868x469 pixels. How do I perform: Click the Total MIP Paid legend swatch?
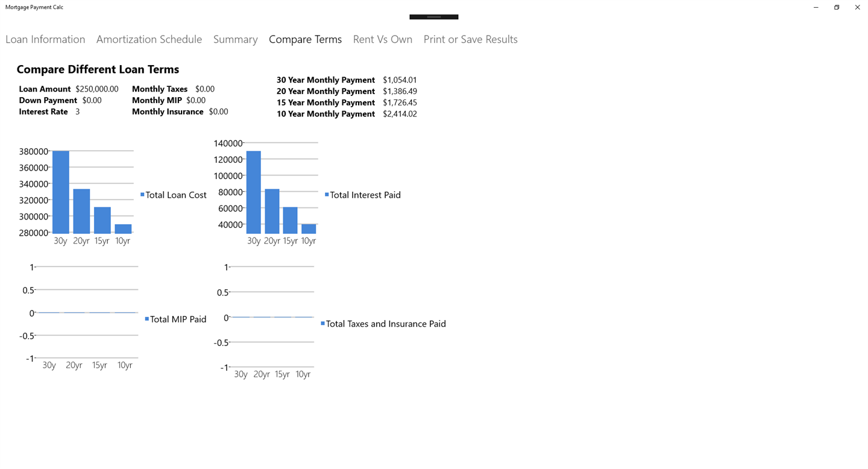click(146, 319)
